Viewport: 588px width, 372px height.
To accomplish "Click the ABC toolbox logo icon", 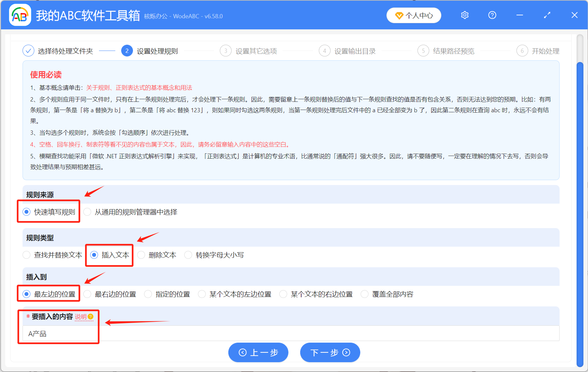I will coord(20,15).
